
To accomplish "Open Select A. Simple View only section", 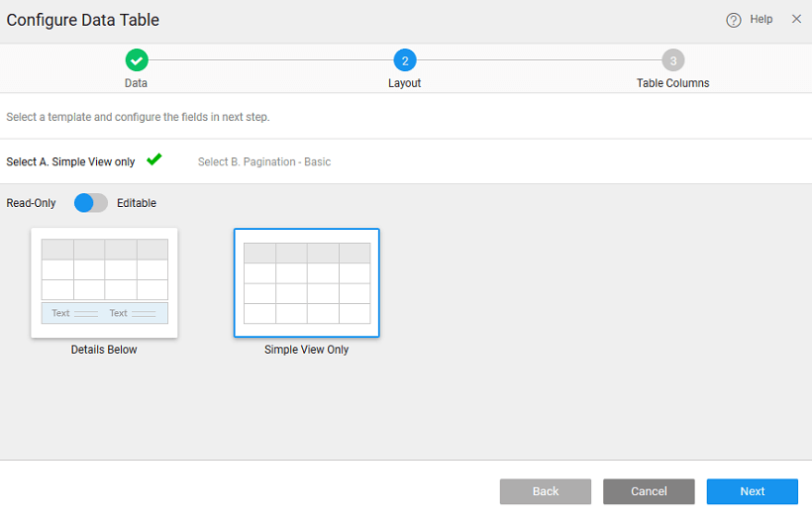I will pos(70,161).
